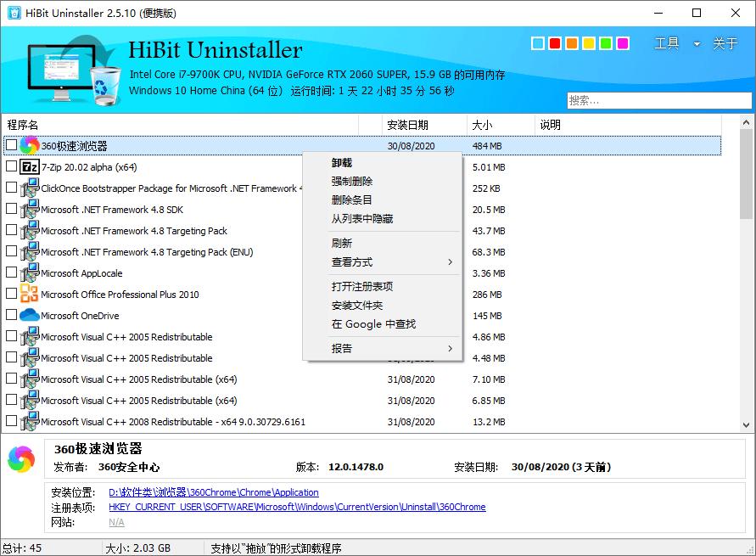756x556 pixels.
Task: Open the 360Chrome registry key link
Action: click(297, 507)
